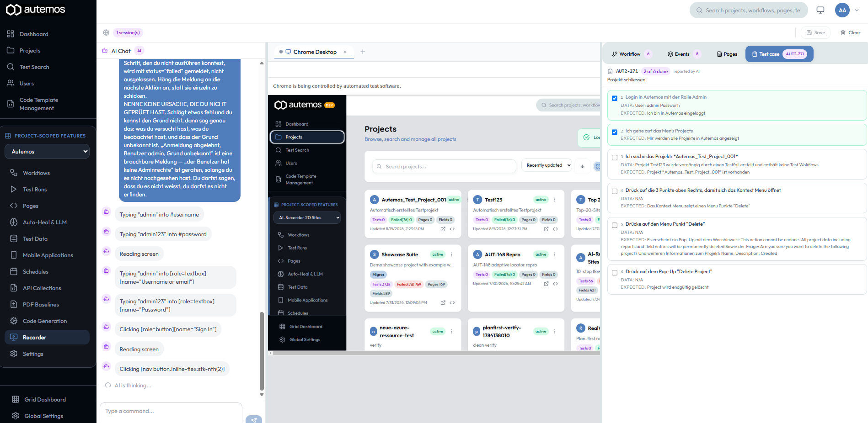Click the 1 session(s) badge
Image resolution: width=868 pixels, height=423 pixels.
128,32
